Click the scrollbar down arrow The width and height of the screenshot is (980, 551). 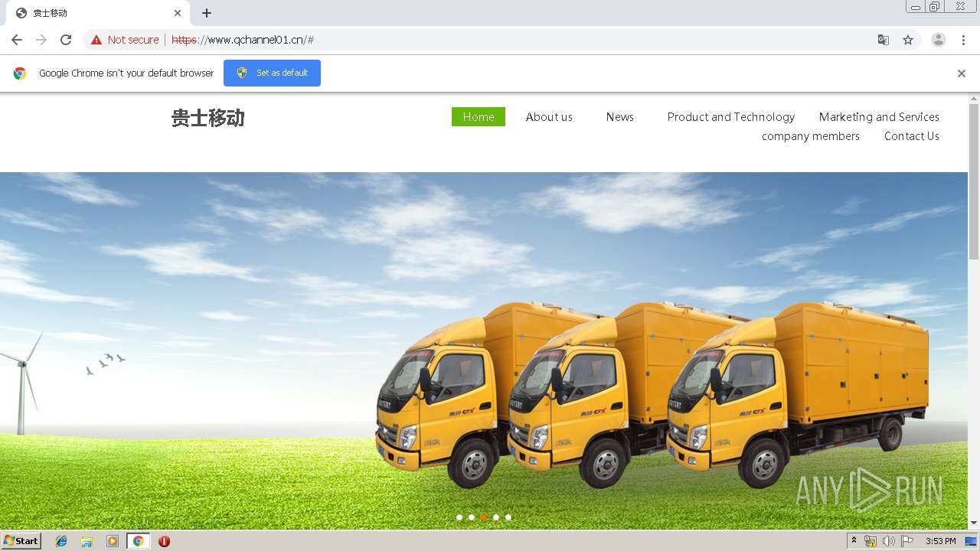pyautogui.click(x=974, y=523)
